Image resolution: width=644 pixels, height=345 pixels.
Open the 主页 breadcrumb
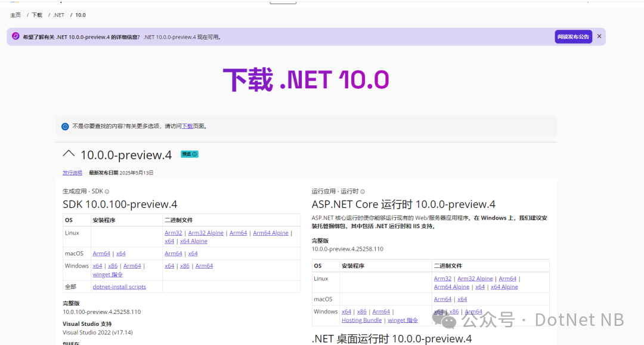pos(16,15)
